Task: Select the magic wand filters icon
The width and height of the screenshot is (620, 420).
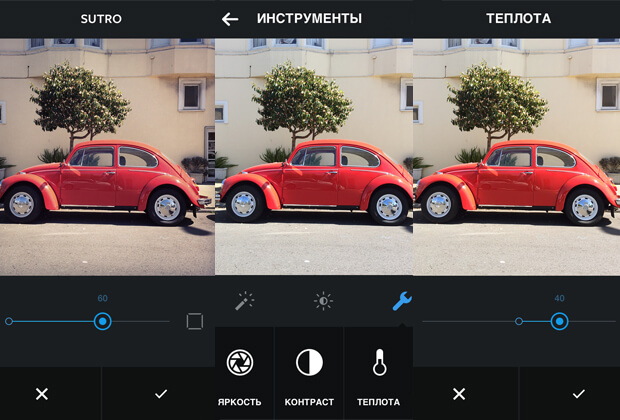Action: (244, 300)
